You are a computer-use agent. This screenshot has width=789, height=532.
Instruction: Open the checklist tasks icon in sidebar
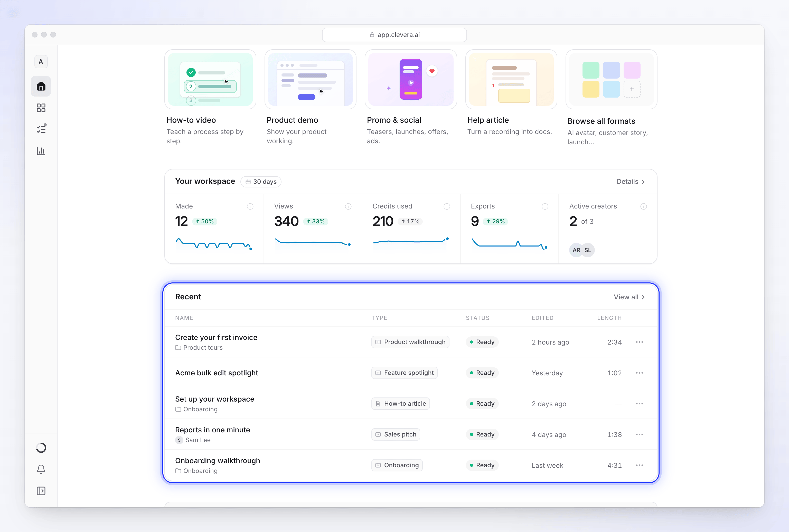pos(41,129)
